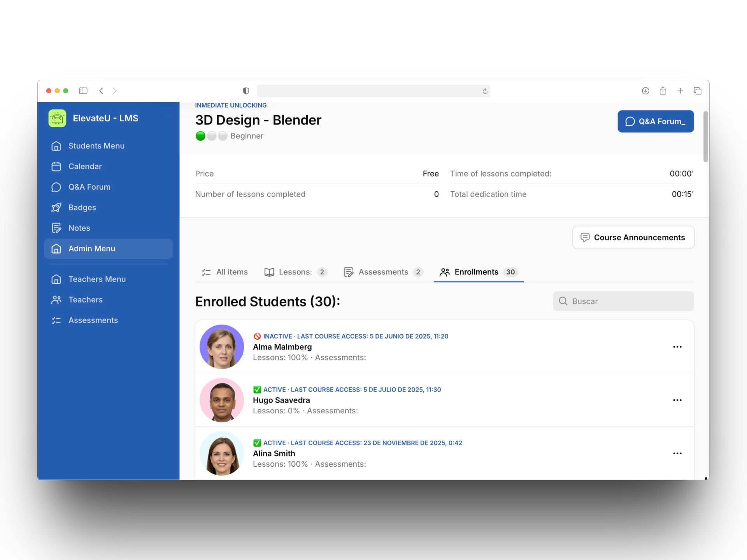Select the All items tab
The width and height of the screenshot is (747, 560).
(225, 272)
